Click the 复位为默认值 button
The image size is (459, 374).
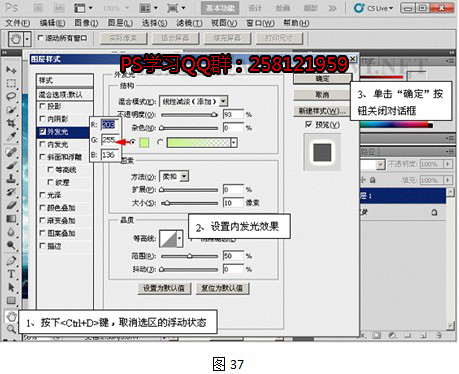[222, 288]
